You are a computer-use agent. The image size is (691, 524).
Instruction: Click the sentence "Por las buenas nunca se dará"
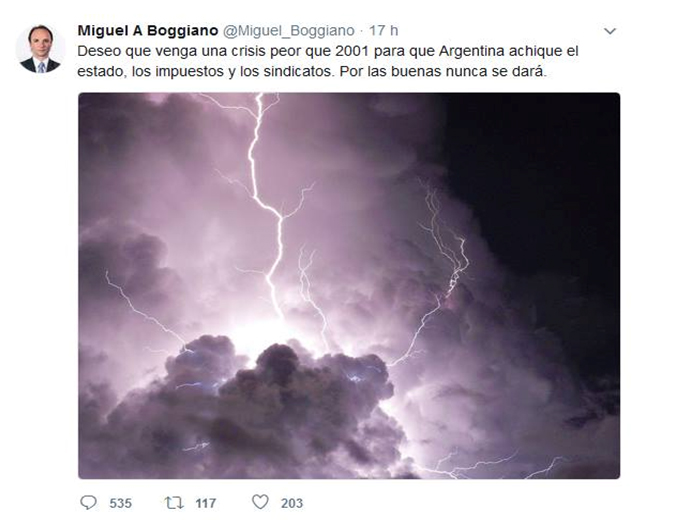[x=442, y=71]
